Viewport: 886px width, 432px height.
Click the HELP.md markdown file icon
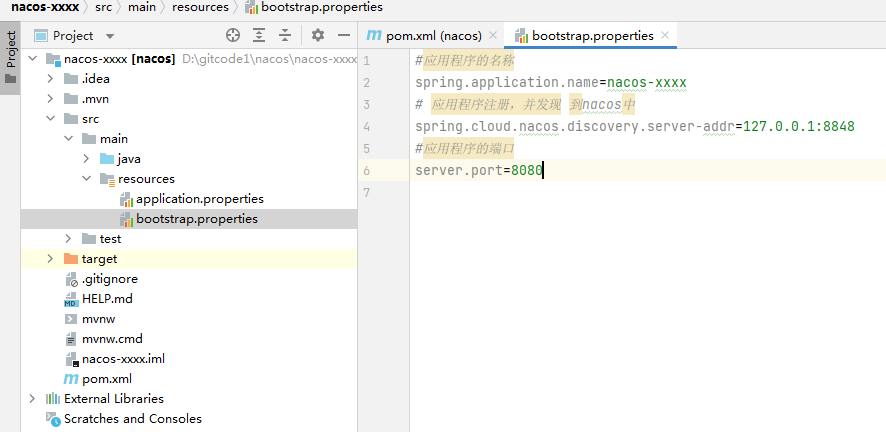[71, 299]
